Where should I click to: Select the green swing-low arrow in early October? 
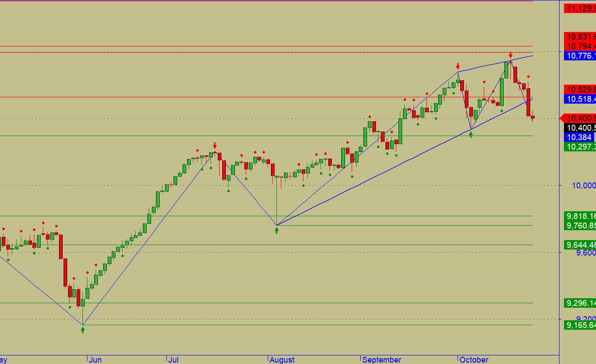point(471,134)
